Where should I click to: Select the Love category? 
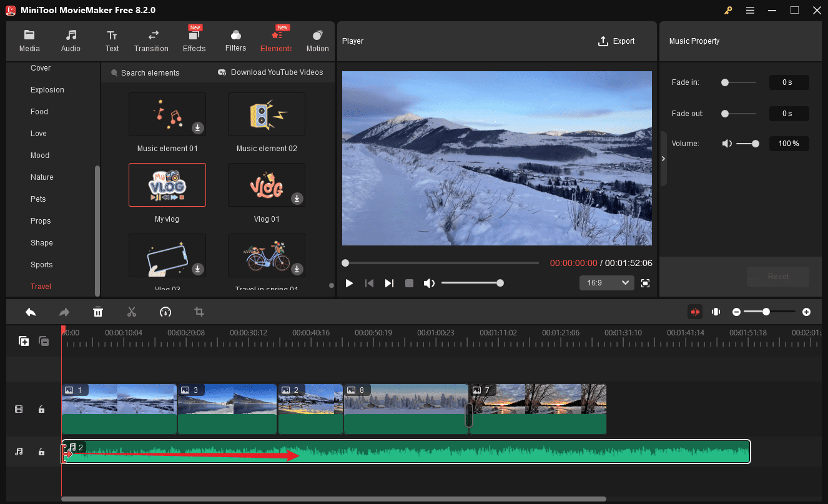[x=39, y=134]
